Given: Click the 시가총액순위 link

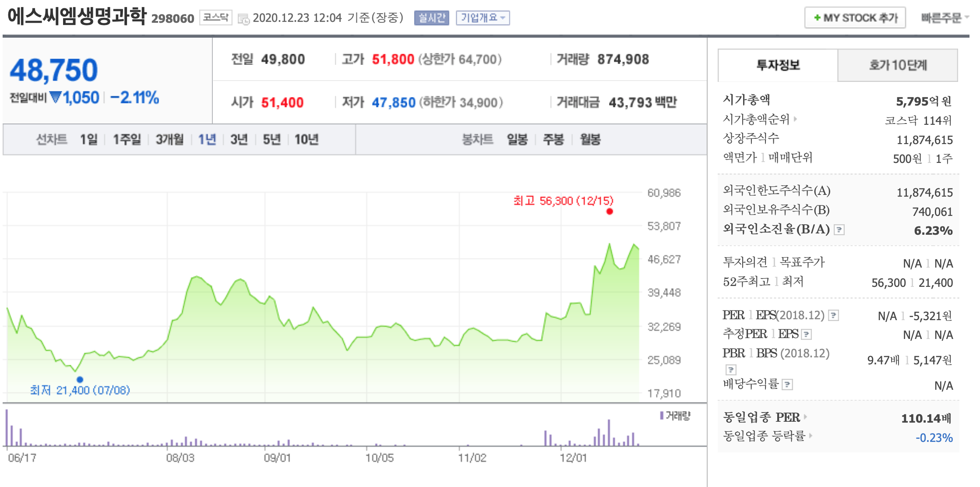Looking at the screenshot, I should tap(756, 119).
